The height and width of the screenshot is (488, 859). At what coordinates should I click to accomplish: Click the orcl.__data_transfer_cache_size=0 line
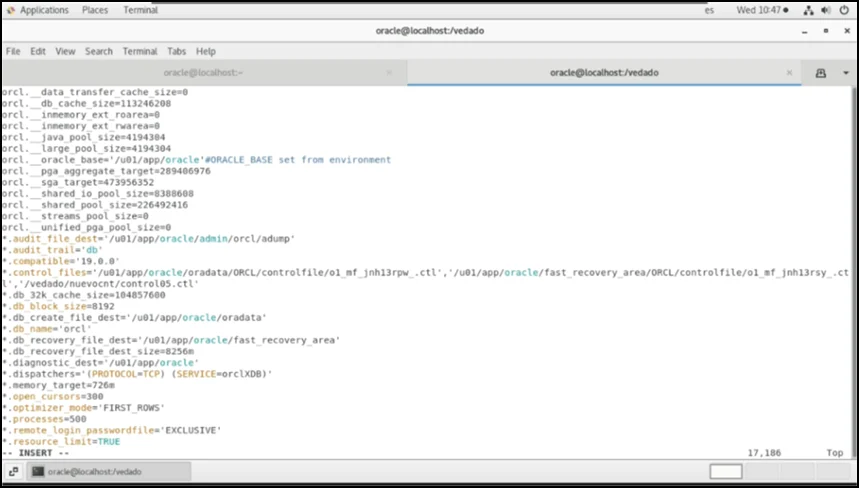point(95,92)
